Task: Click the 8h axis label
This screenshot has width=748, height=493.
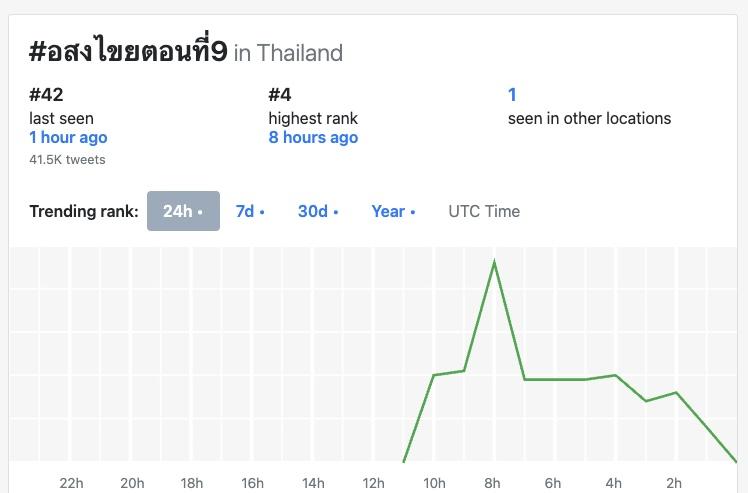Action: [493, 483]
